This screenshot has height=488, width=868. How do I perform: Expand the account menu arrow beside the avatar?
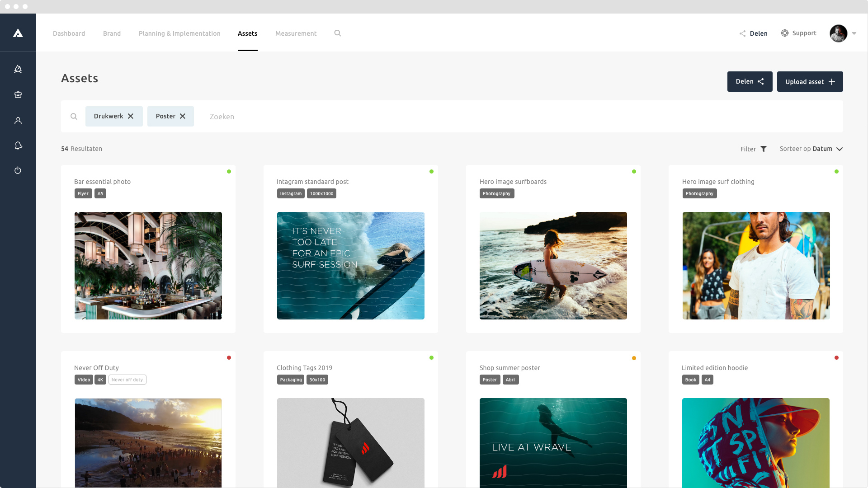pos(854,33)
